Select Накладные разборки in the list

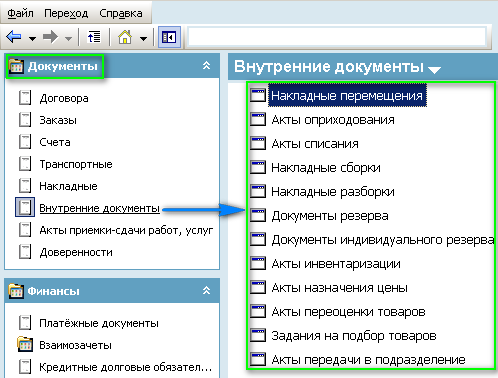pyautogui.click(x=333, y=192)
